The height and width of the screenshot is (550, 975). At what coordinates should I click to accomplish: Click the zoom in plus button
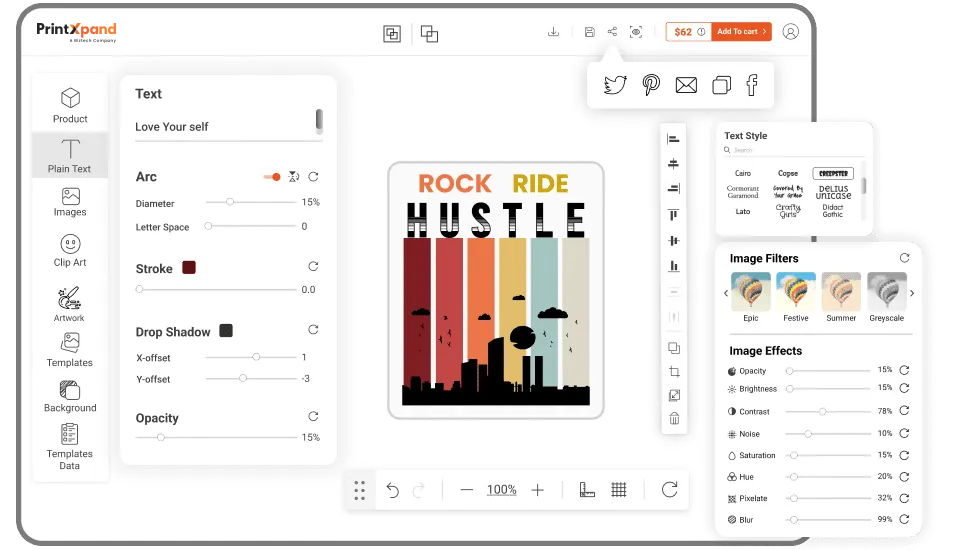pyautogui.click(x=538, y=490)
